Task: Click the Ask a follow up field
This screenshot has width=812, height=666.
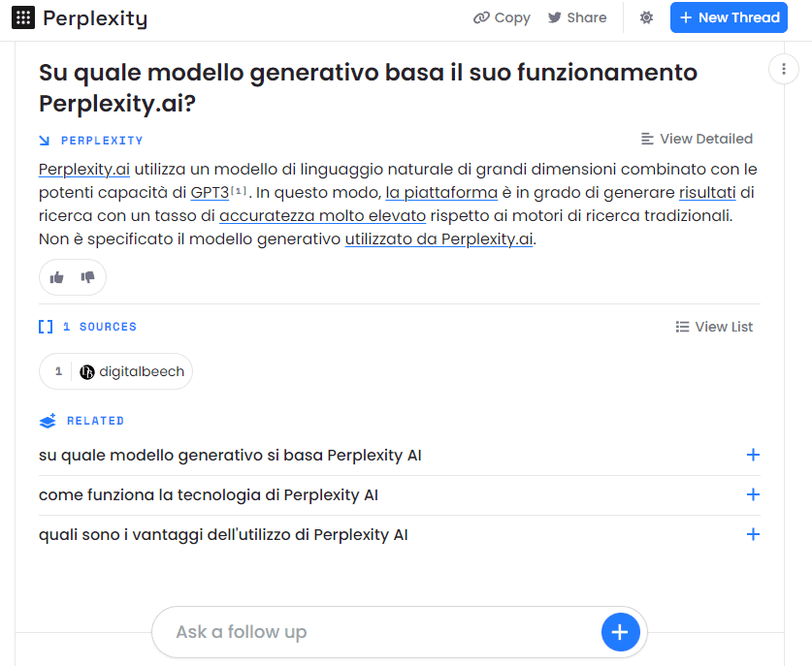Action: click(x=378, y=632)
